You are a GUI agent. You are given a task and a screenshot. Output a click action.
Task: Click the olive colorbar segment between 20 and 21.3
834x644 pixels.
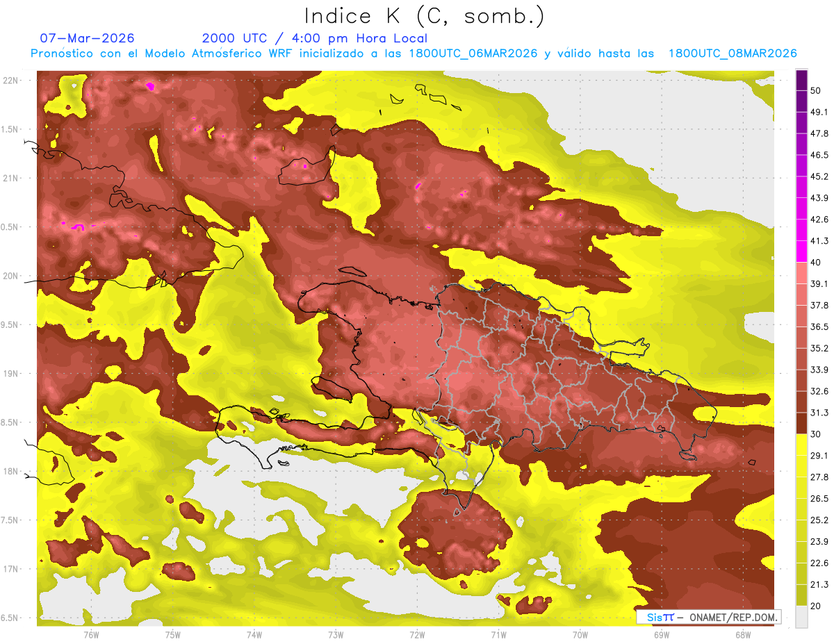[801, 595]
